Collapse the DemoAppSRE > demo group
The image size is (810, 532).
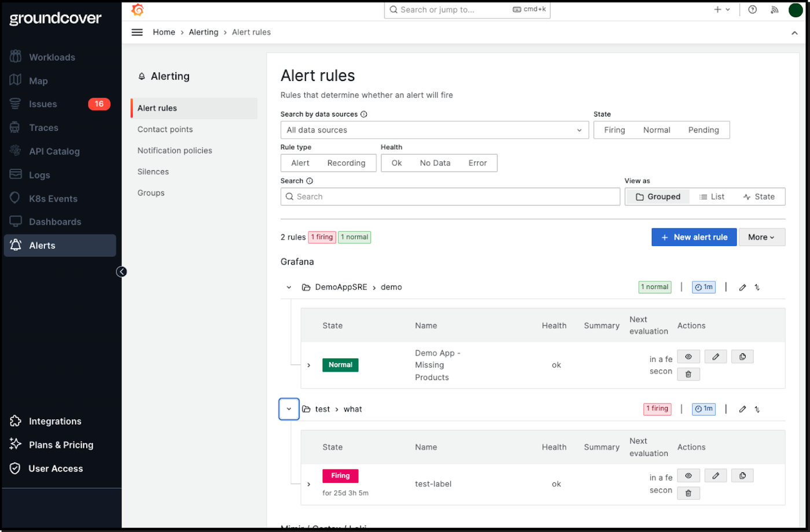[x=289, y=287]
